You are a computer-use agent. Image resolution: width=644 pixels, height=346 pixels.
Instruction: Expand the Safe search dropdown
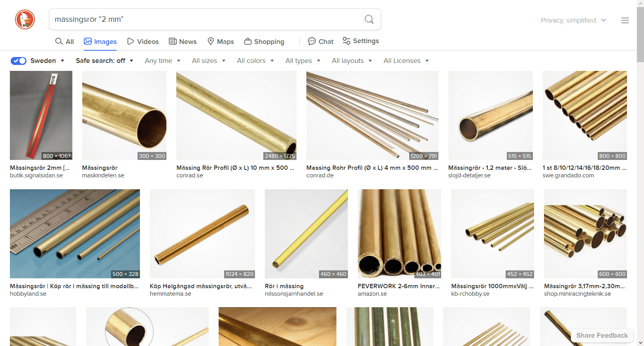(104, 61)
